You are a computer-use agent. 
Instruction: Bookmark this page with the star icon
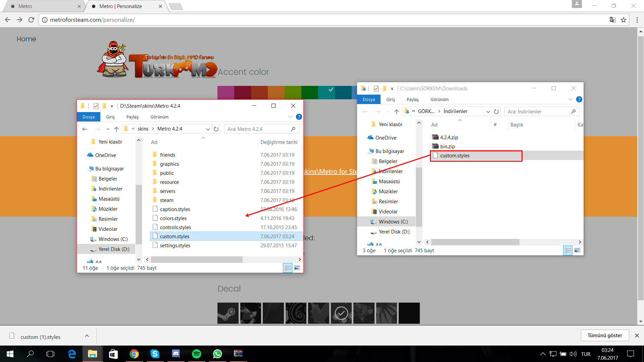tap(624, 20)
